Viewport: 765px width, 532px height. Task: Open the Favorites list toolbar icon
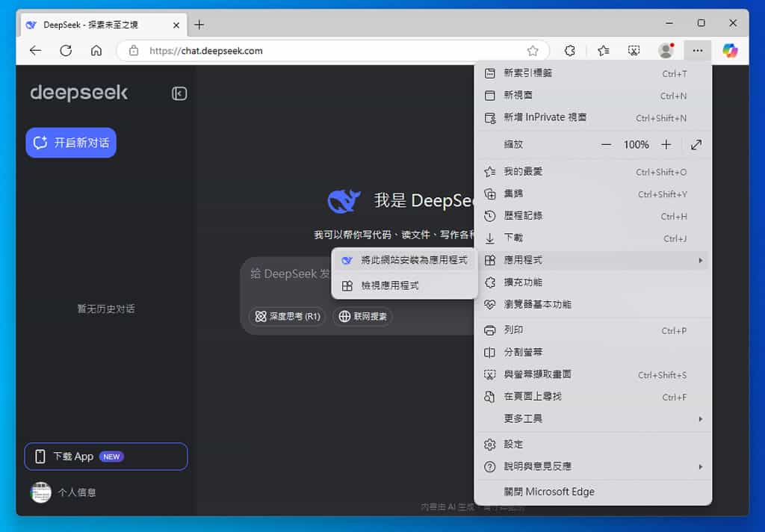[x=603, y=50]
